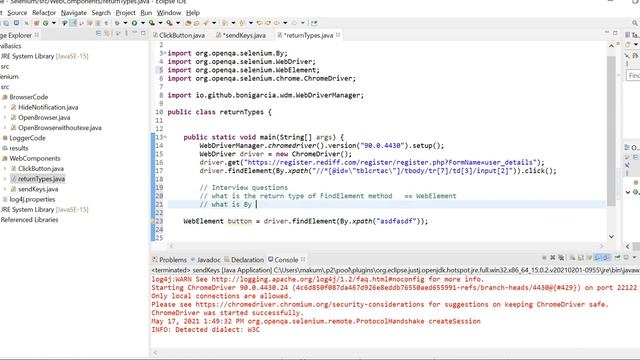
Task: Click editor scrollbar down arrow
Action: click(611, 237)
